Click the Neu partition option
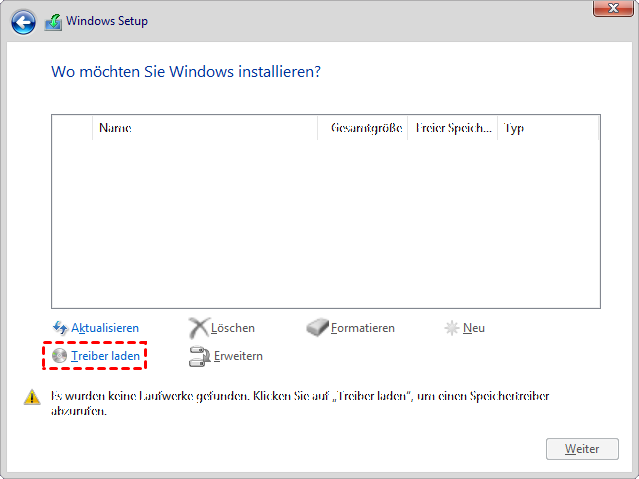The image size is (639, 479). click(474, 328)
